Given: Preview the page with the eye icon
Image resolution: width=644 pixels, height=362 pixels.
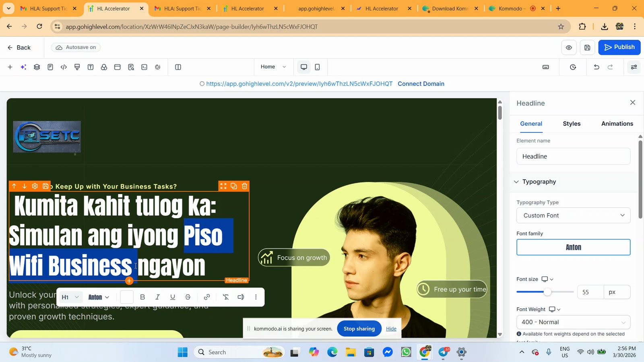Looking at the screenshot, I should tap(569, 48).
